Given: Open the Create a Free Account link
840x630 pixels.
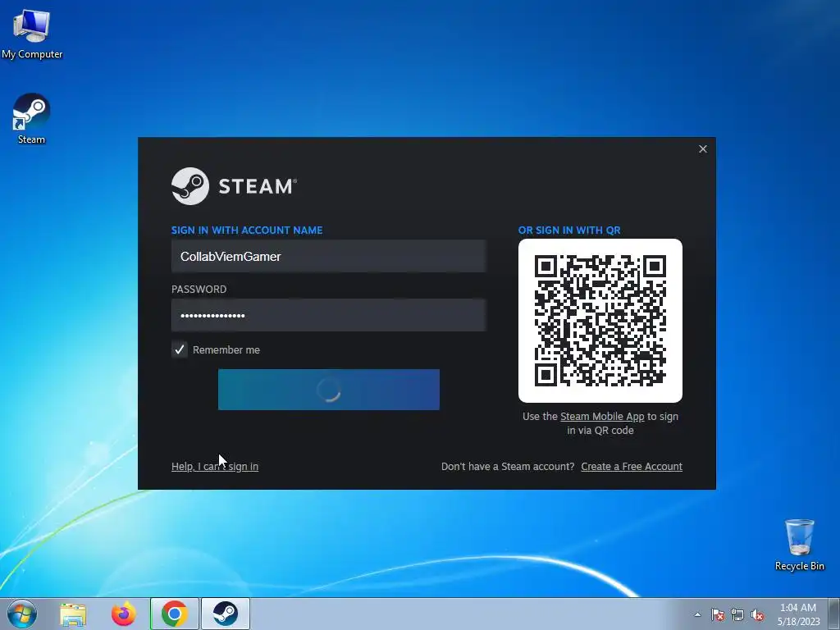Looking at the screenshot, I should pos(632,467).
